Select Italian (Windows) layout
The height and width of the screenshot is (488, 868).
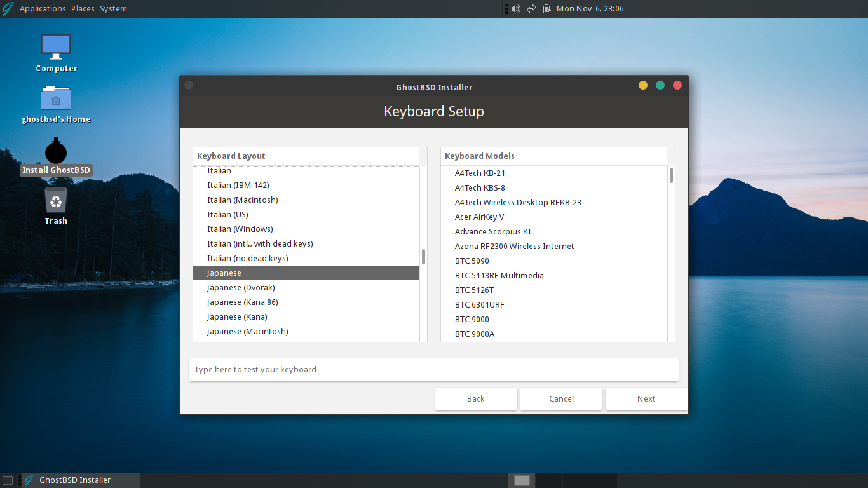306,229
